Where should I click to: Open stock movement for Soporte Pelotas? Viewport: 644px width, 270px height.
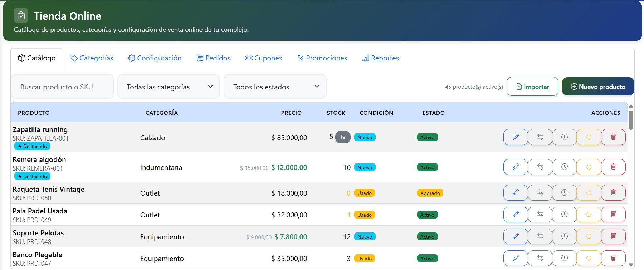[540, 236]
